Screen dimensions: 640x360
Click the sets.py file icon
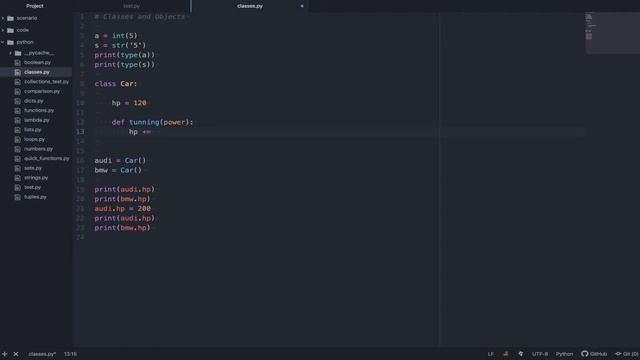[x=18, y=168]
